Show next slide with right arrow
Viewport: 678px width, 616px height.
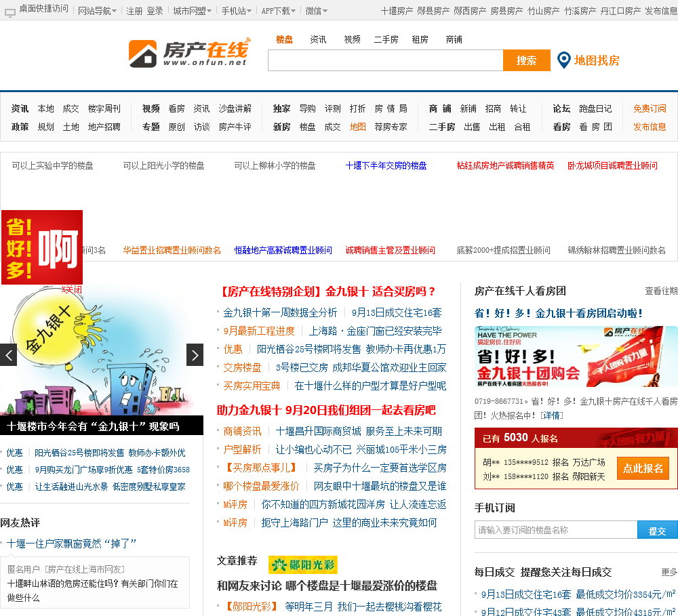195,355
